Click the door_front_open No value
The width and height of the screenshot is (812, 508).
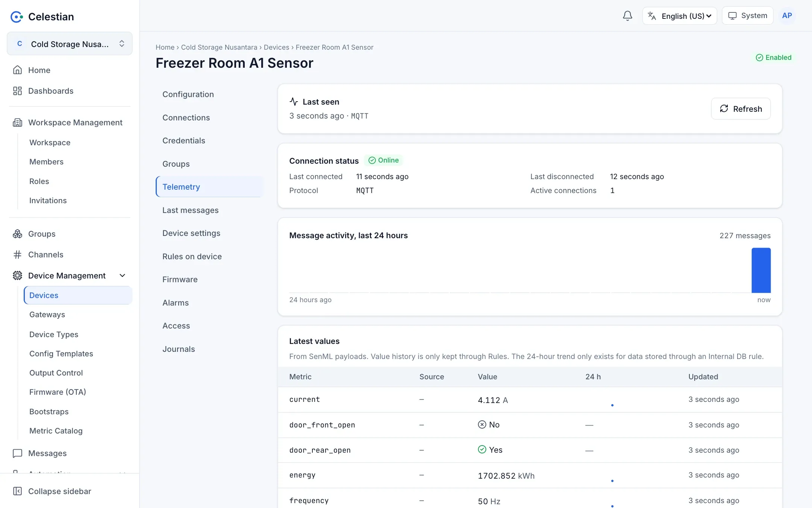pos(489,424)
